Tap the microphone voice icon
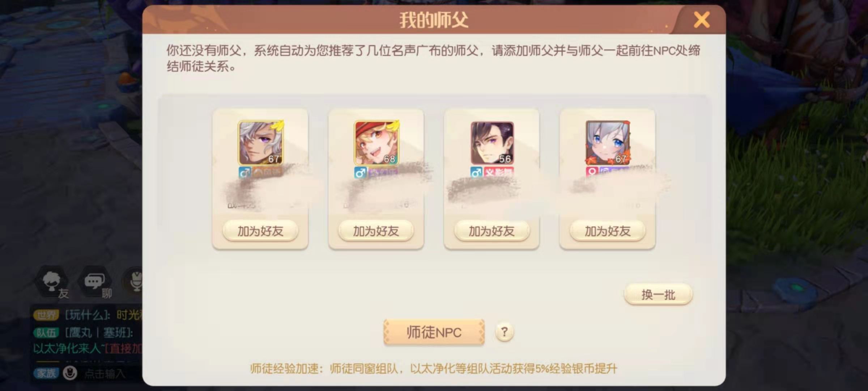 point(134,282)
